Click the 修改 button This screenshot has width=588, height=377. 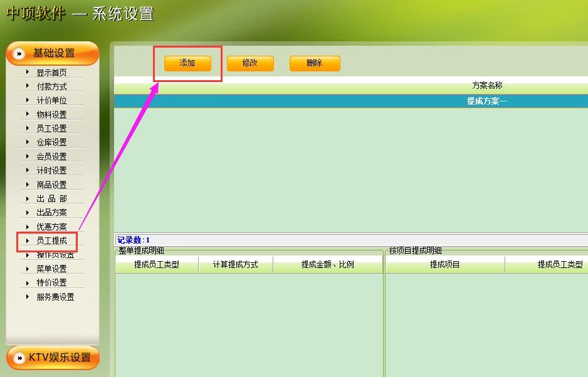250,63
